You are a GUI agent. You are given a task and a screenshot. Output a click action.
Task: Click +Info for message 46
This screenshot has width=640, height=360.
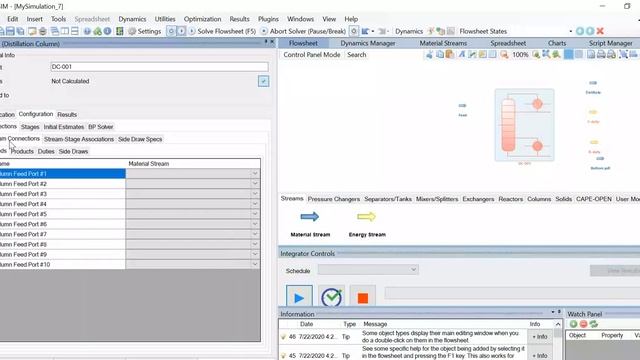pyautogui.click(x=540, y=337)
